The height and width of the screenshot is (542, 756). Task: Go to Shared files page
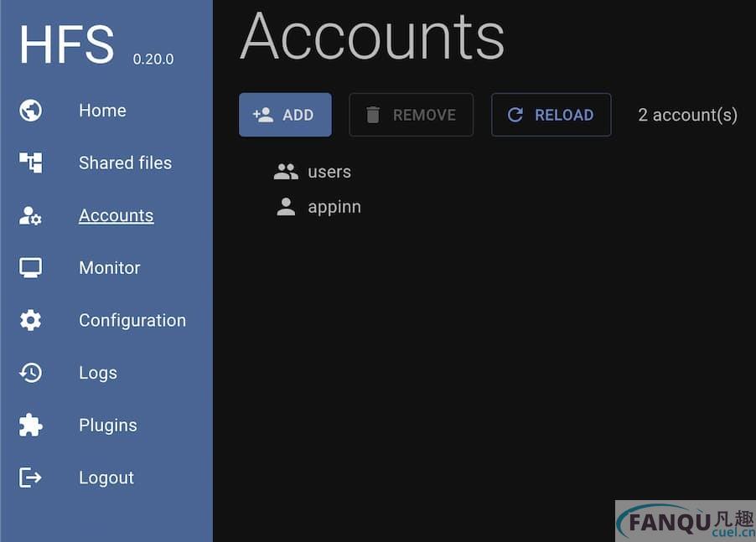[x=125, y=163]
